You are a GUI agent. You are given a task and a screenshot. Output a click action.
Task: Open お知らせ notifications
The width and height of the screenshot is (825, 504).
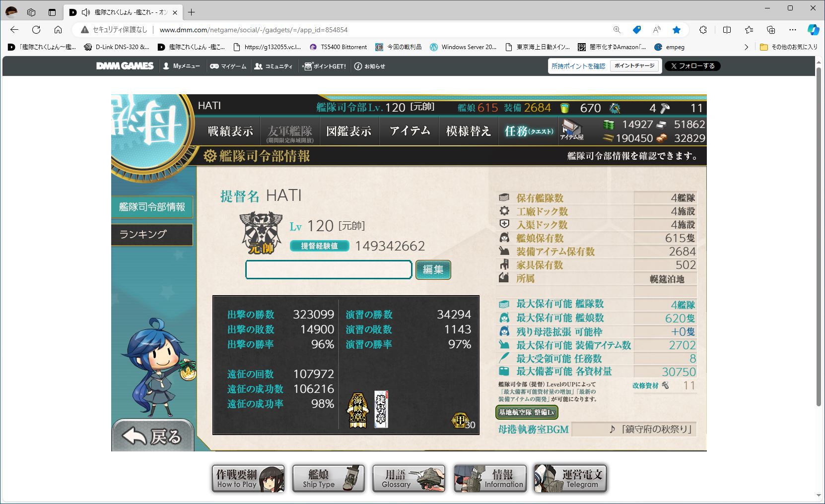(370, 66)
